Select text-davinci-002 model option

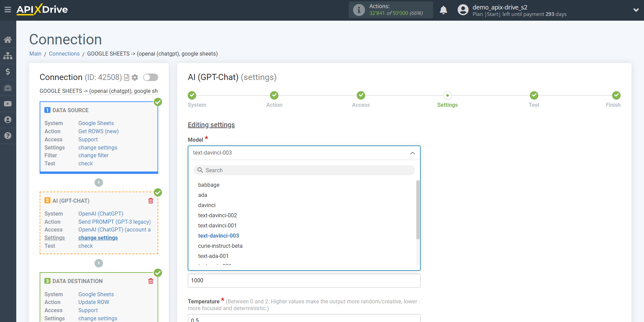click(x=217, y=215)
